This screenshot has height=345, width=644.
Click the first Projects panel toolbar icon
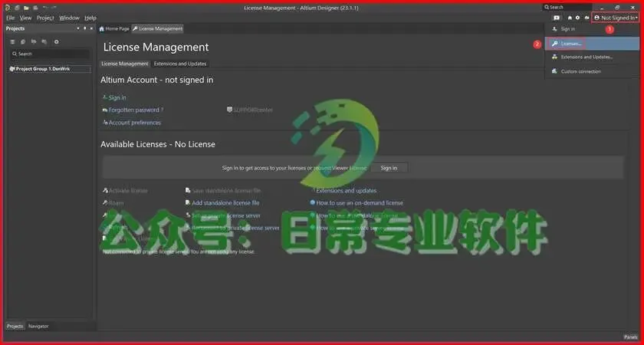click(13, 42)
